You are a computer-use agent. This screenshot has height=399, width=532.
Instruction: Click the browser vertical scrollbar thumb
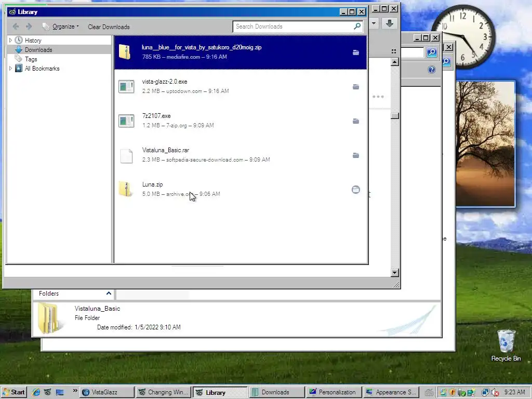coord(395,116)
